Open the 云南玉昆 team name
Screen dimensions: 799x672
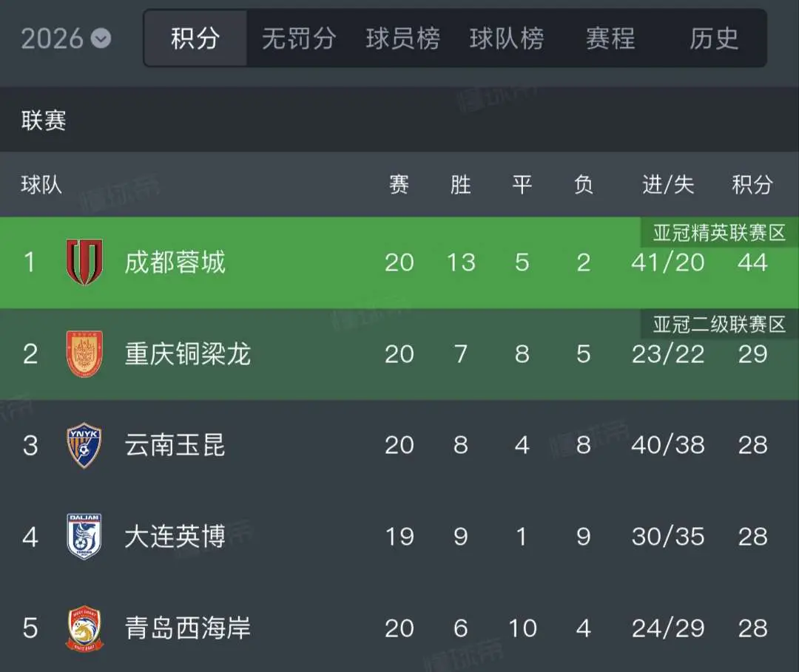click(175, 445)
